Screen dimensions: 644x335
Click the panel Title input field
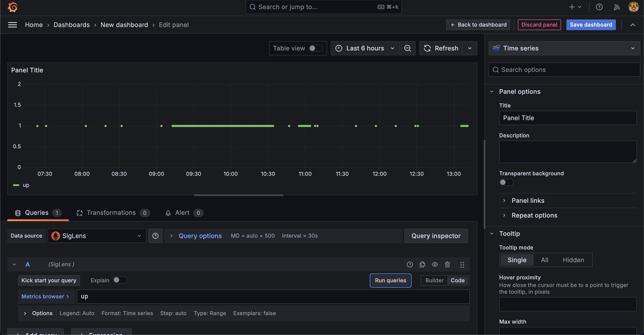pos(568,118)
